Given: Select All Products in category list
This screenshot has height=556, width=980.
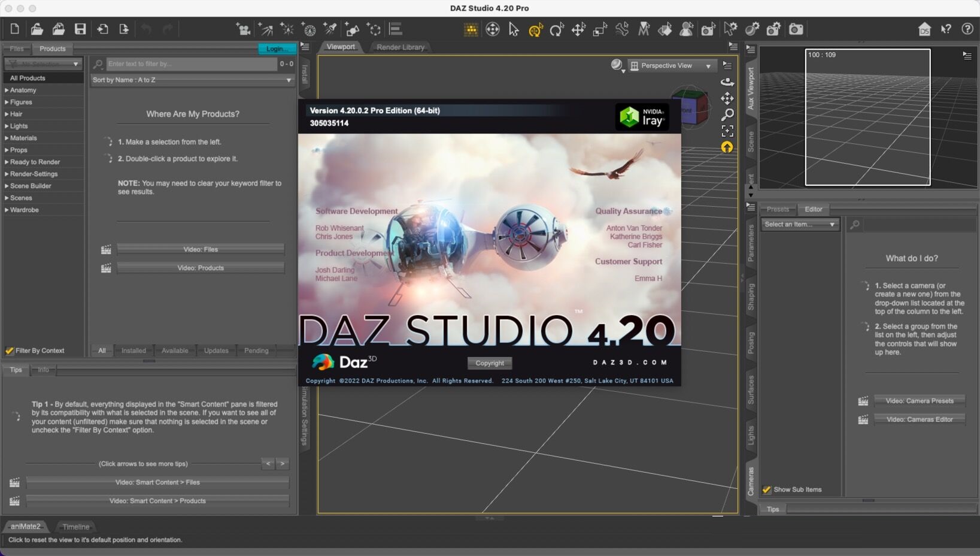Looking at the screenshot, I should (43, 78).
